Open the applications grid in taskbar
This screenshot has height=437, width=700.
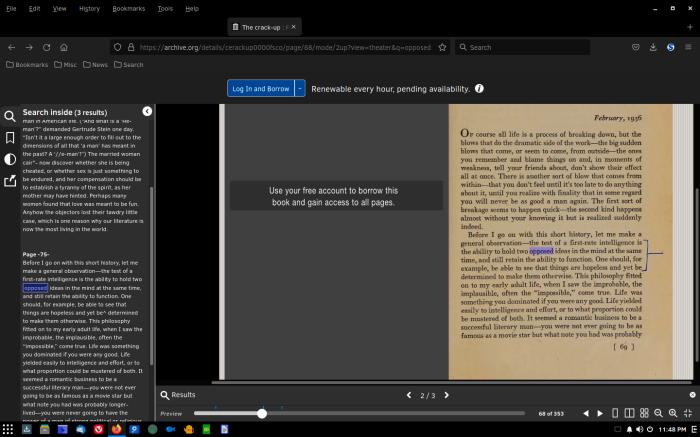[x=8, y=429]
